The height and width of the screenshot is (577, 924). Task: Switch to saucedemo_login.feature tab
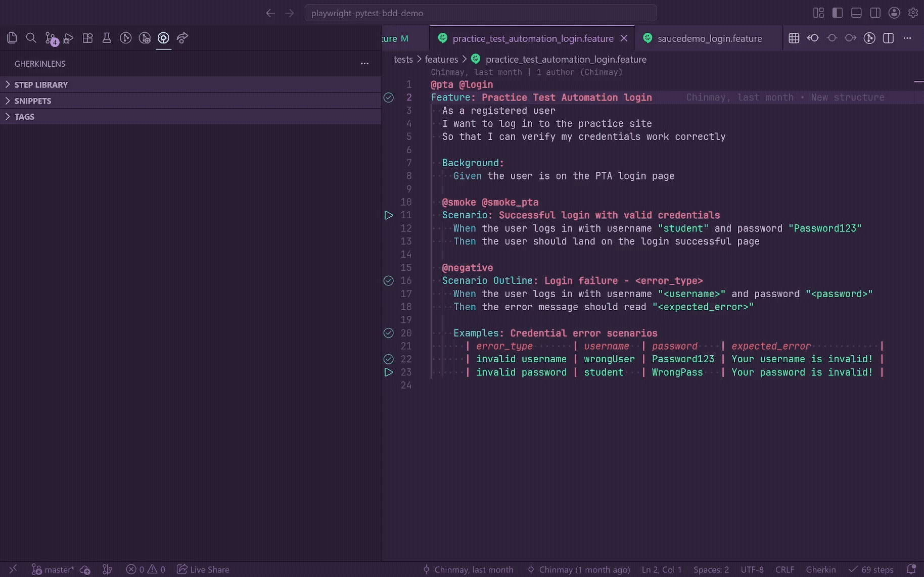pos(709,38)
